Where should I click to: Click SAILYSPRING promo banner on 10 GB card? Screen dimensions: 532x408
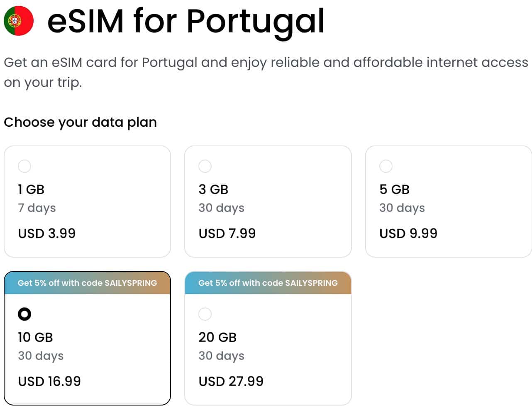point(87,283)
